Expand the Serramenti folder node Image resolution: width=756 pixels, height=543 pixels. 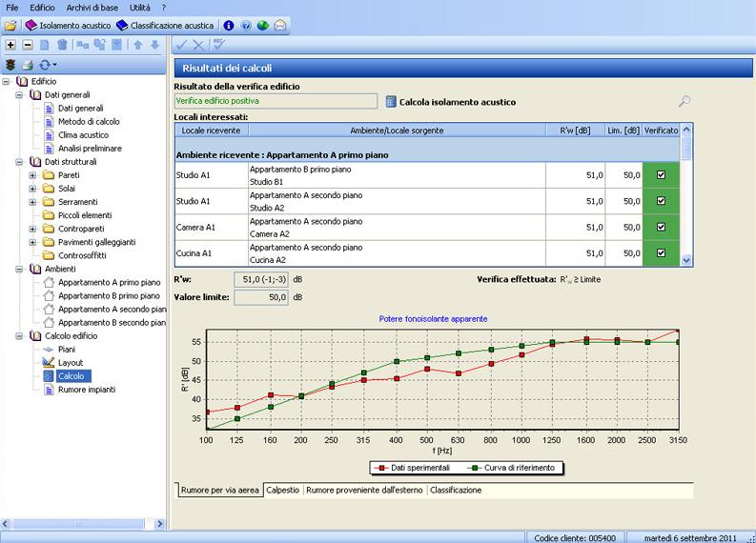pos(33,202)
